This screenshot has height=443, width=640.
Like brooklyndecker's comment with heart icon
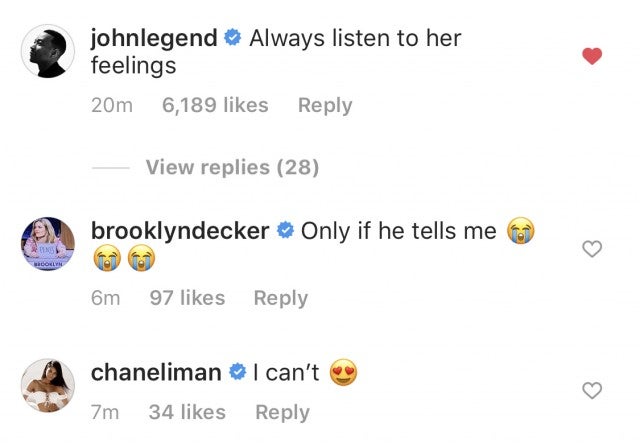pyautogui.click(x=592, y=249)
